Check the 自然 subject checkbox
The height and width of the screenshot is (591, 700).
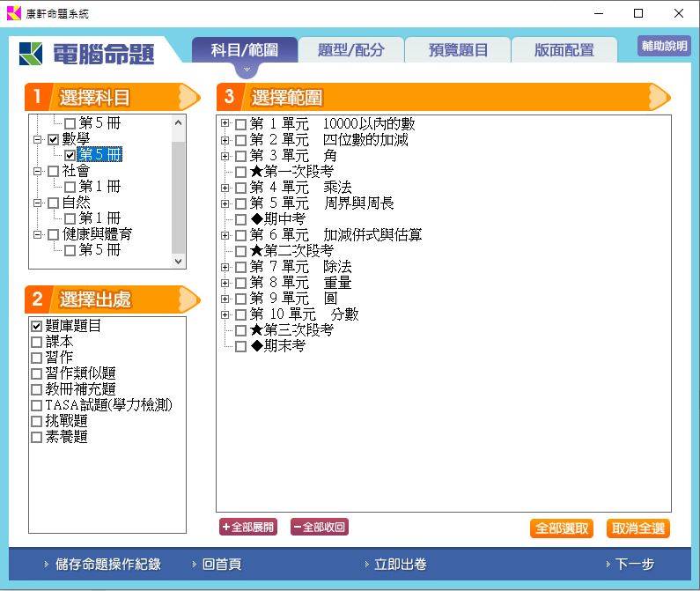click(x=53, y=203)
